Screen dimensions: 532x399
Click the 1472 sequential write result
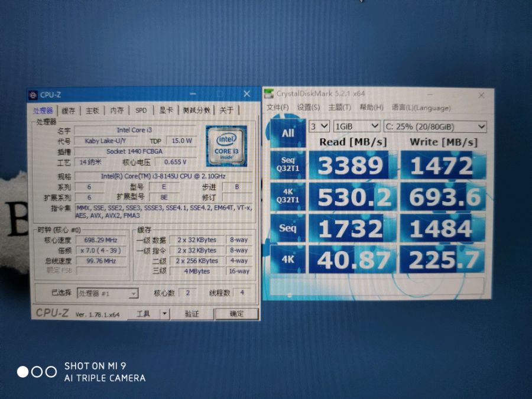point(442,166)
